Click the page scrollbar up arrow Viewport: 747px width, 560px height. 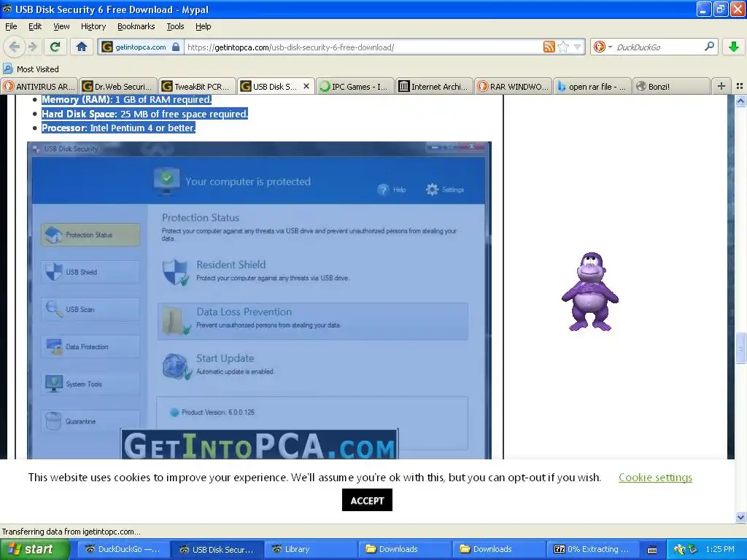740,101
